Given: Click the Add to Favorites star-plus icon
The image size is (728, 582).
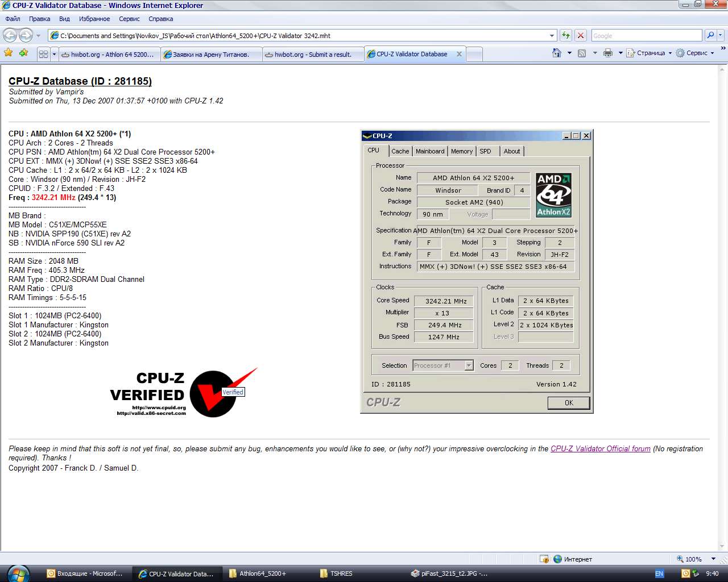Looking at the screenshot, I should 23,53.
